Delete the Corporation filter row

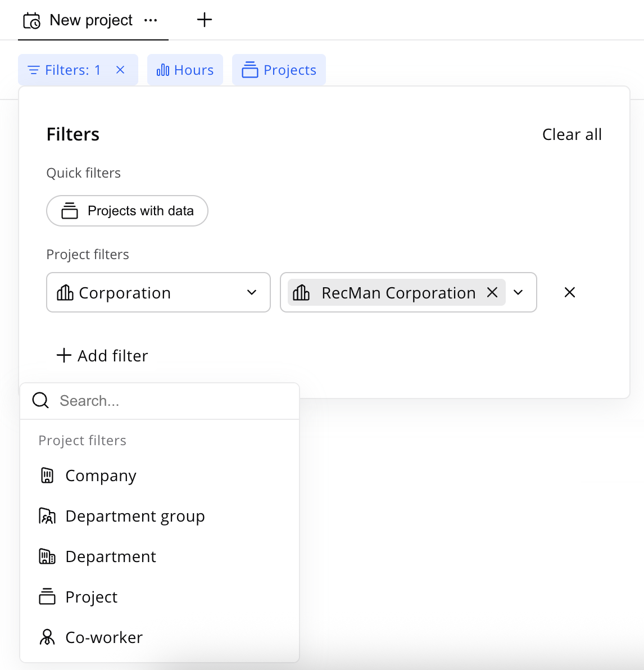pyautogui.click(x=569, y=292)
